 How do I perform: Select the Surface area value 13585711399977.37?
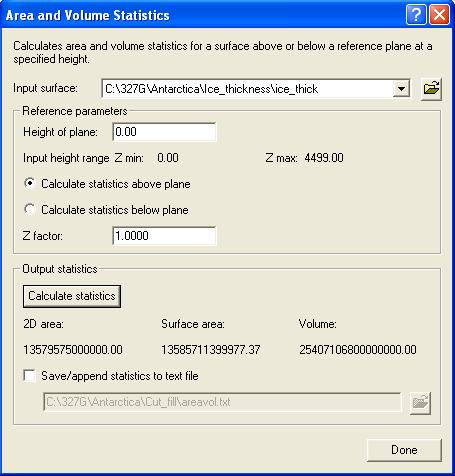click(x=211, y=350)
